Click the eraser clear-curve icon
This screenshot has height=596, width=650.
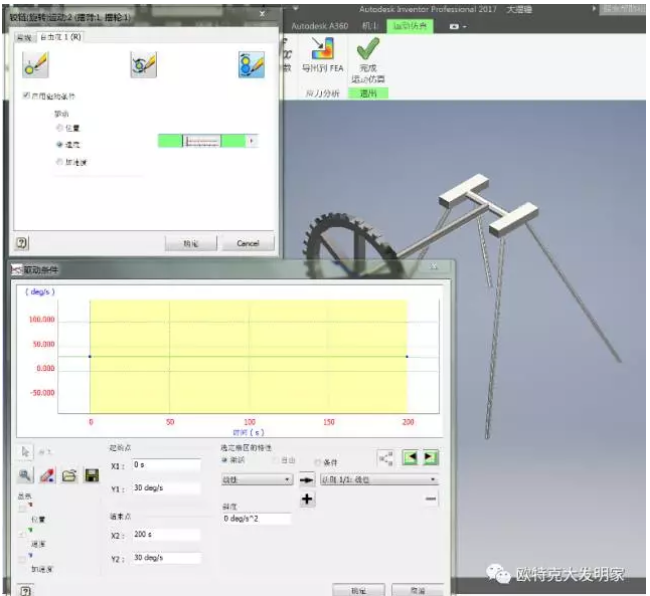click(47, 475)
